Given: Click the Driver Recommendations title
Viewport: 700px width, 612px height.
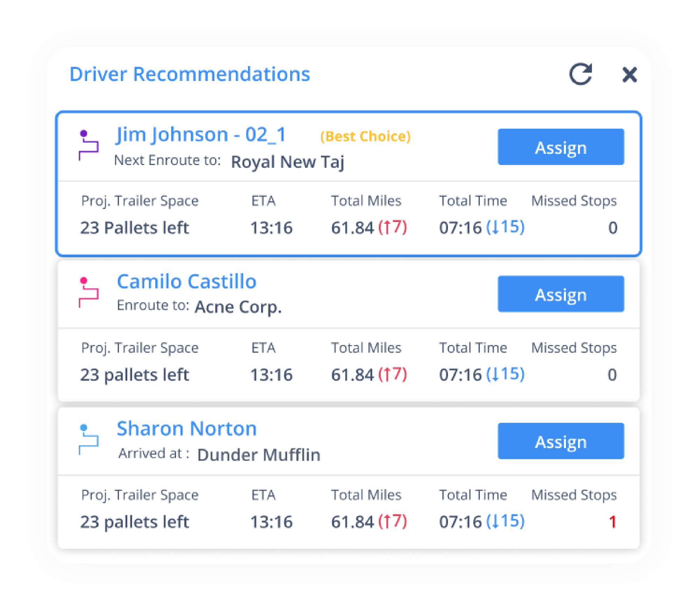Looking at the screenshot, I should (x=190, y=74).
